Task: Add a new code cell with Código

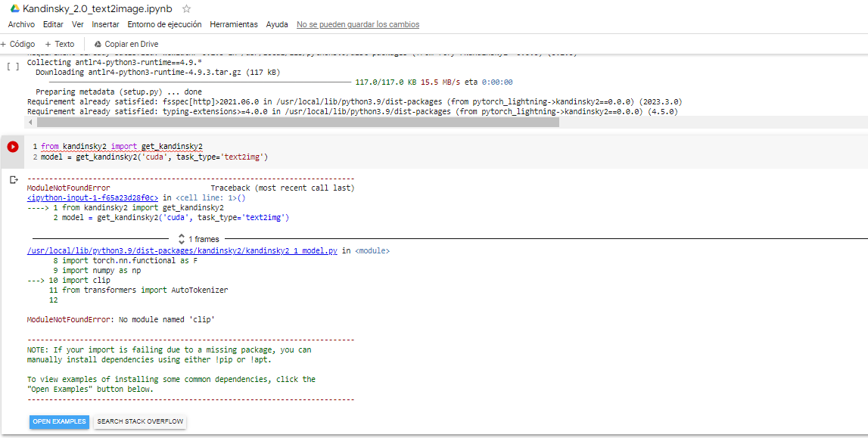Action: [17, 43]
